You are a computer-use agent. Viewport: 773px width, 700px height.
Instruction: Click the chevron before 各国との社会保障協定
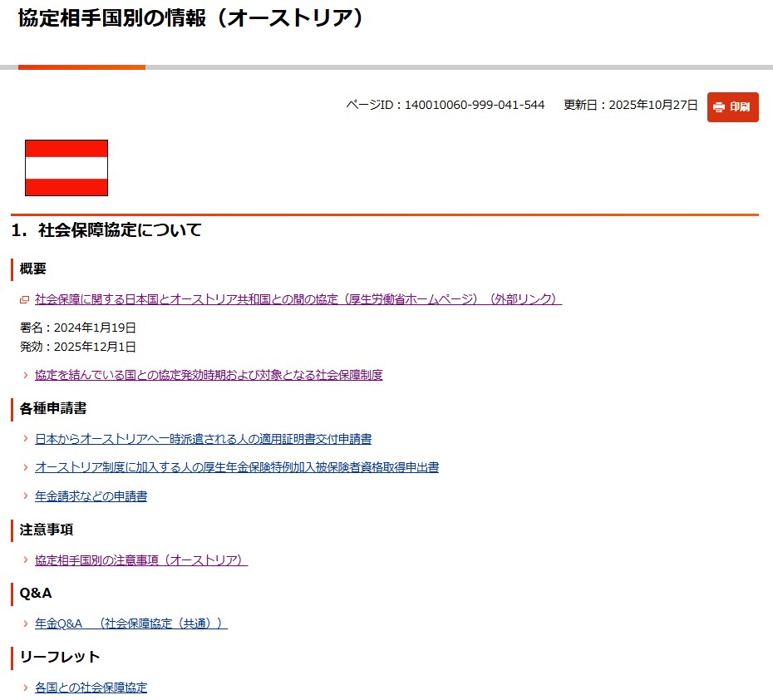[26, 688]
